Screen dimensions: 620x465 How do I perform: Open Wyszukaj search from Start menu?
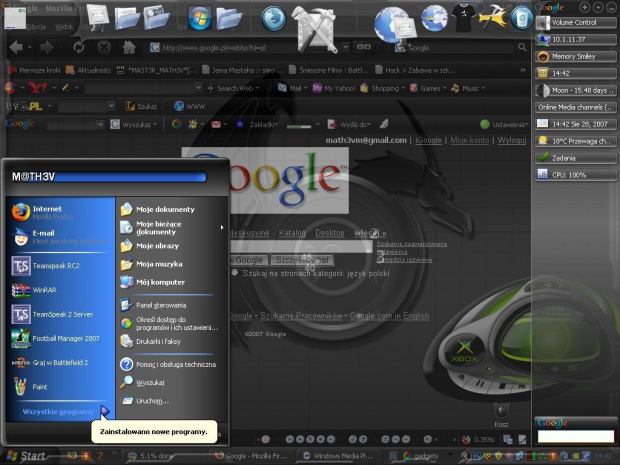pyautogui.click(x=172, y=382)
